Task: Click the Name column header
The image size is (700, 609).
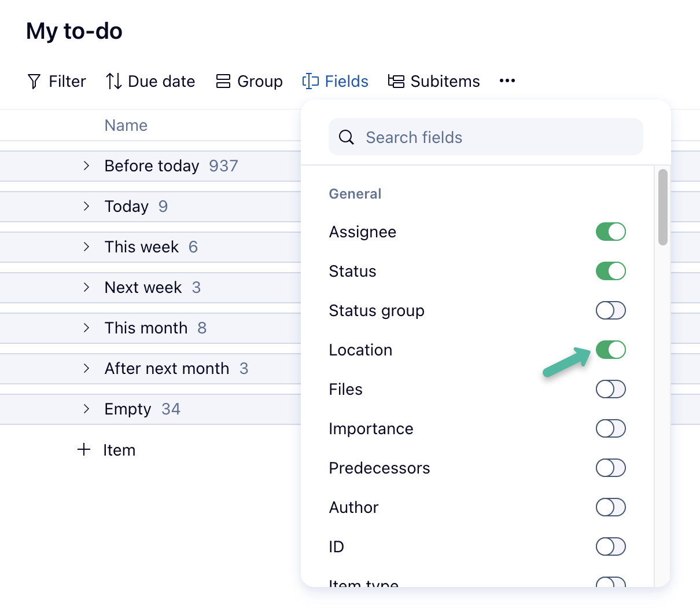Action: coord(126,126)
